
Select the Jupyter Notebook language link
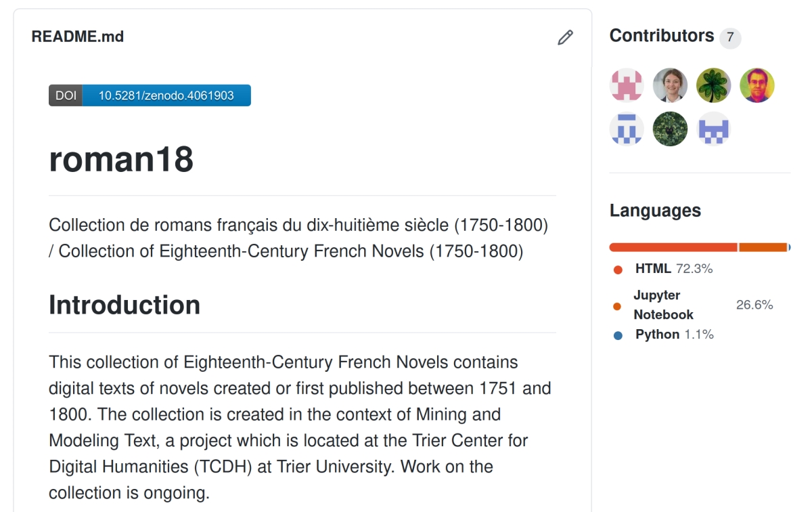pyautogui.click(x=693, y=305)
